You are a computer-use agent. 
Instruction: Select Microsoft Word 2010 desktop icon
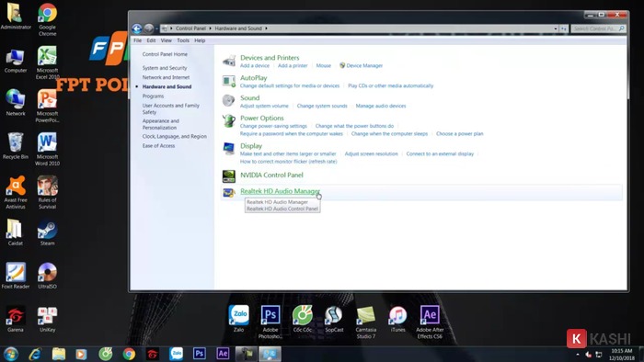point(47,149)
